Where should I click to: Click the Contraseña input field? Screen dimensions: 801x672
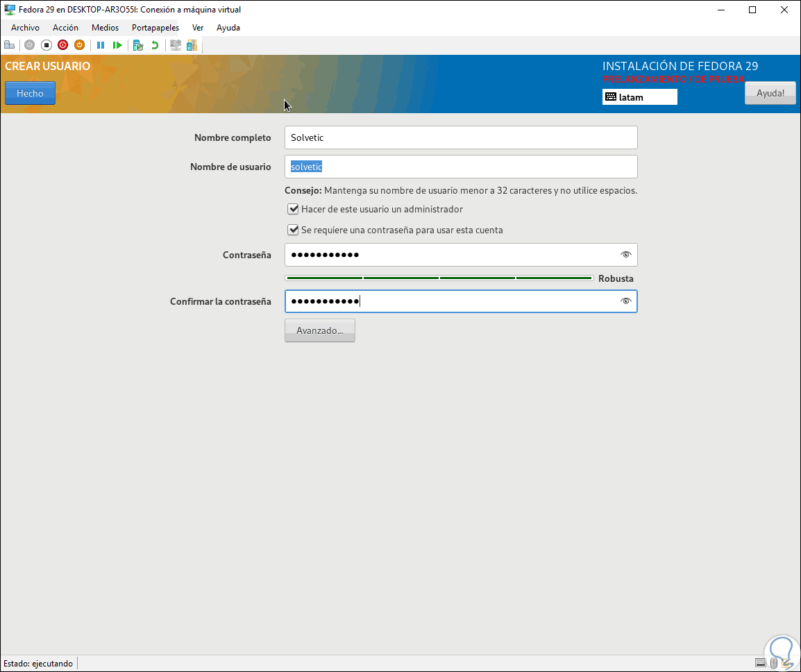pos(461,255)
